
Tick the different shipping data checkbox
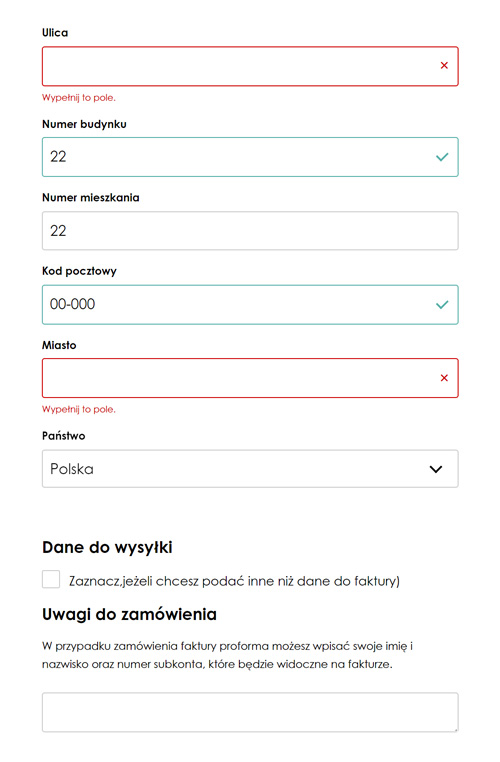coord(51,579)
